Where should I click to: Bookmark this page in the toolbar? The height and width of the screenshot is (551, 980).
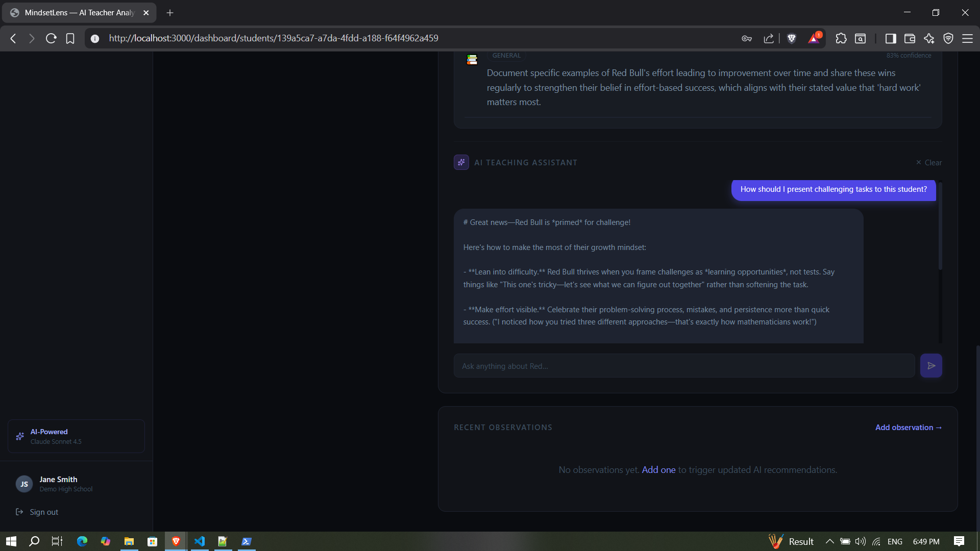(70, 38)
